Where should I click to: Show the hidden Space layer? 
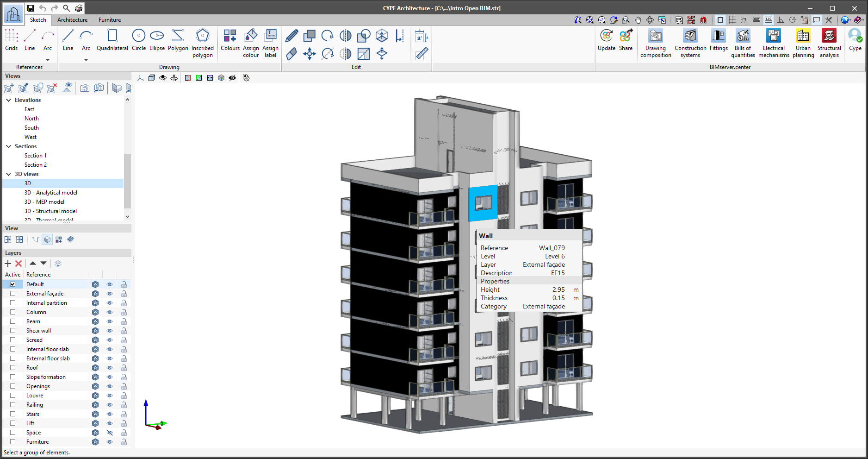(110, 433)
